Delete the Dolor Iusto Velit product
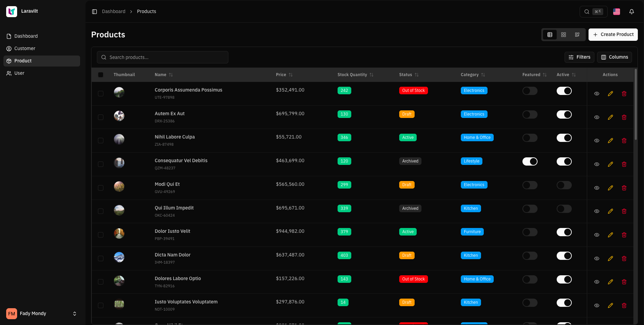Viewport: 644px width, 325px height. [624, 235]
